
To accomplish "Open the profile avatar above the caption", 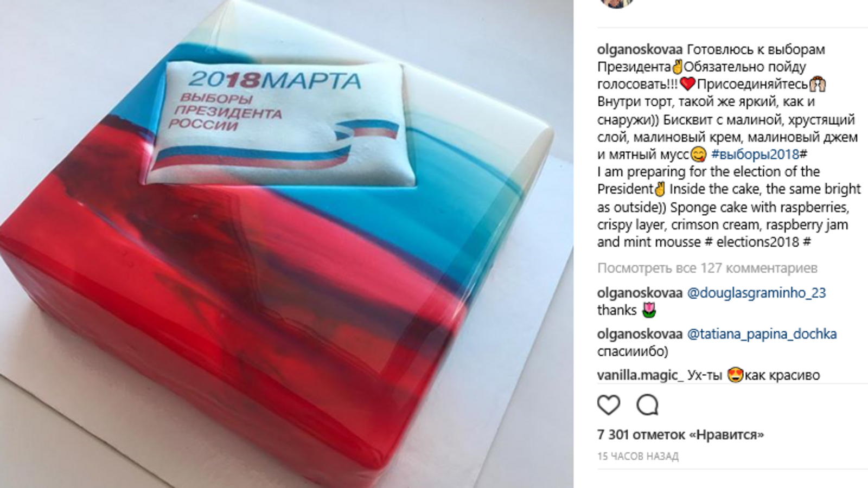I will click(x=618, y=3).
